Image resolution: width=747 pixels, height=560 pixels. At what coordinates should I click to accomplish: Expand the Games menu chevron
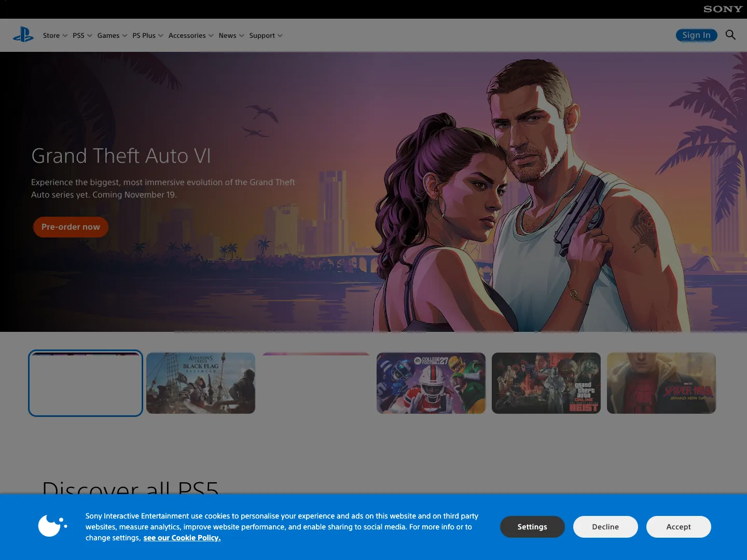tap(125, 36)
